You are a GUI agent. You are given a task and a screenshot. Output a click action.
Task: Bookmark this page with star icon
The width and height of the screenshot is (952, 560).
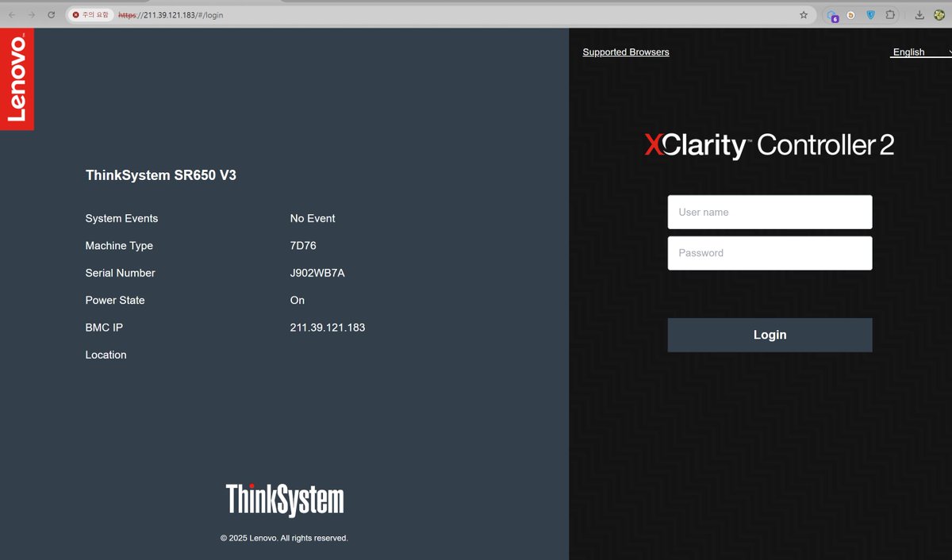tap(804, 14)
